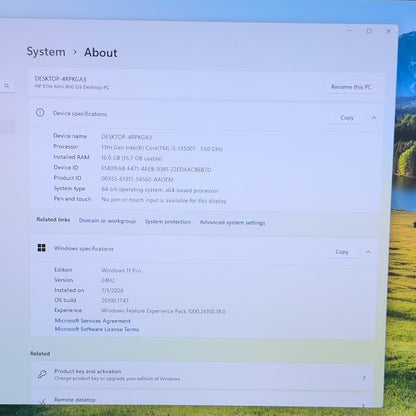Select the Product ID value 00355-61312-54560-AAOEM
The height and width of the screenshot is (416, 416).
[x=137, y=179]
